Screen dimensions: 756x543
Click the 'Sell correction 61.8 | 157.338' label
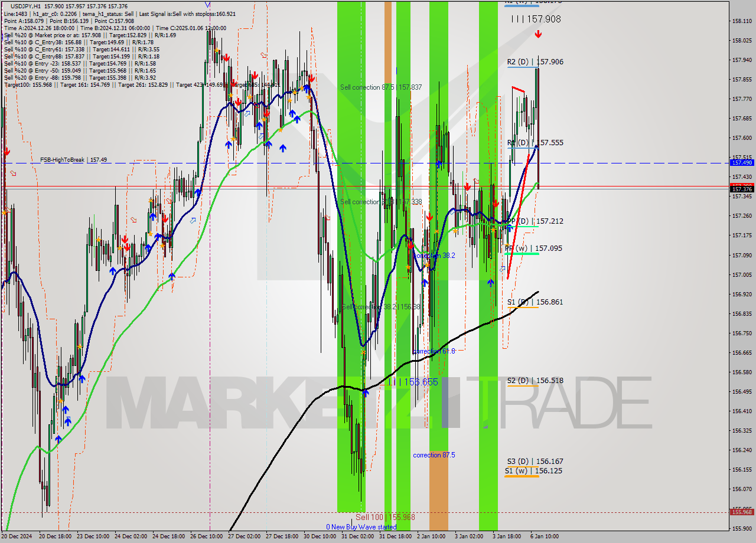point(381,202)
